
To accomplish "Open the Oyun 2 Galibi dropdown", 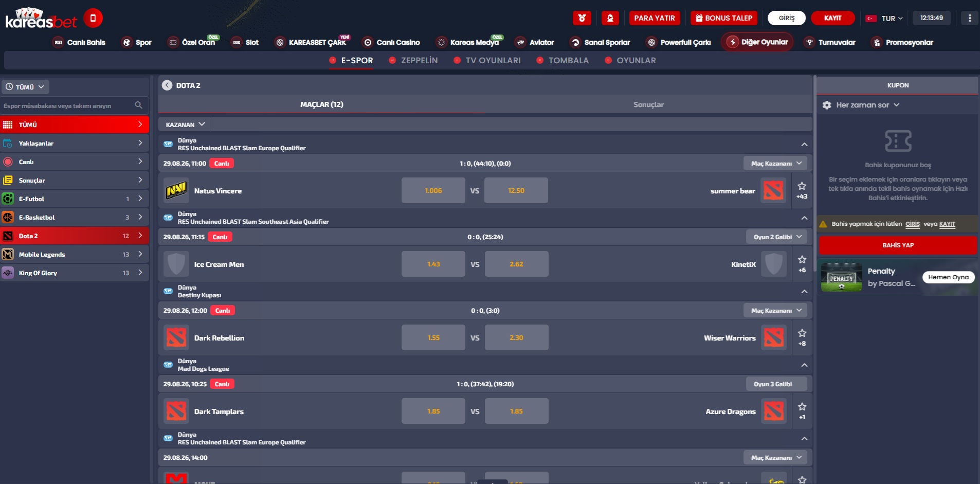I will coord(776,237).
